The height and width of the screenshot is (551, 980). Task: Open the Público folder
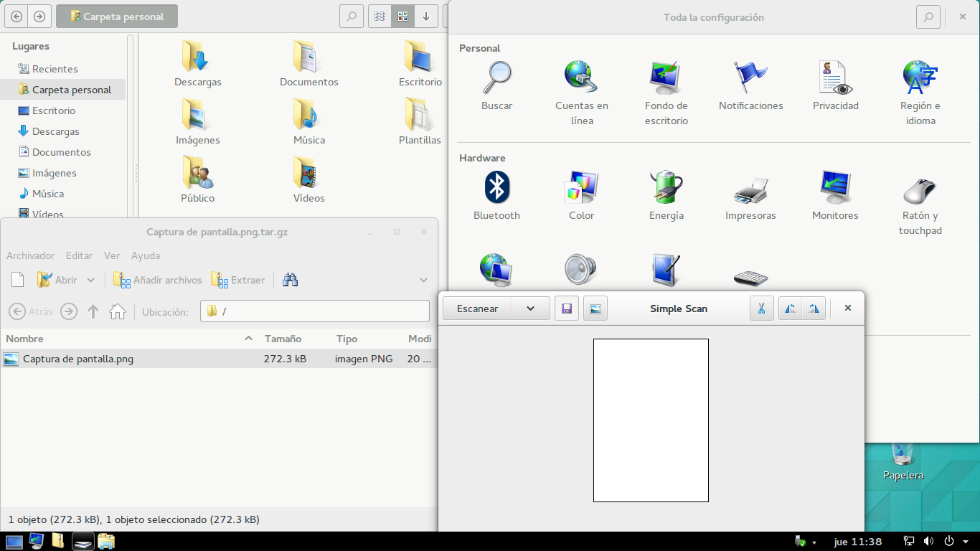[197, 179]
